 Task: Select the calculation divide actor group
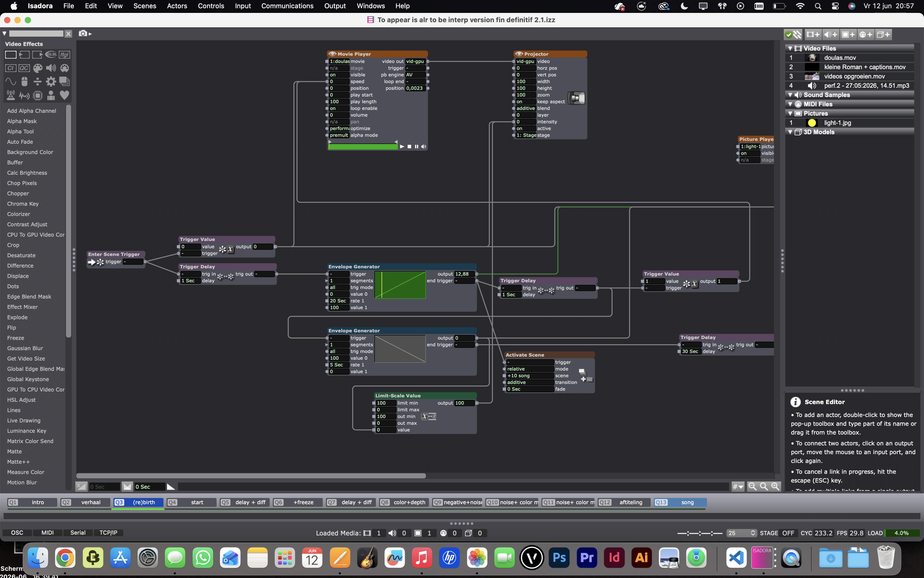click(37, 82)
